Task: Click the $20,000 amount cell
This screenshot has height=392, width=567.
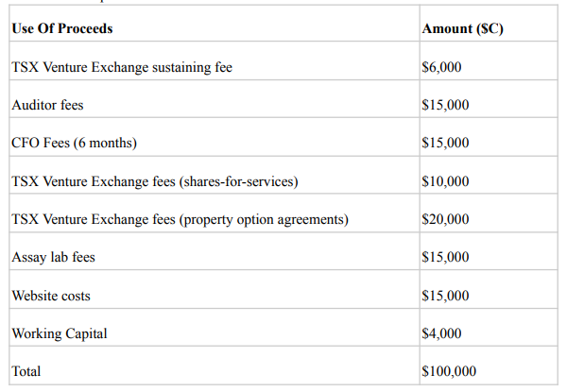Action: 445,219
